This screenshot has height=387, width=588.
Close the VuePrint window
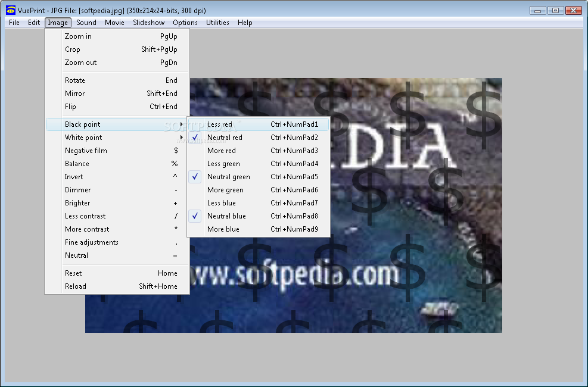[x=573, y=11]
